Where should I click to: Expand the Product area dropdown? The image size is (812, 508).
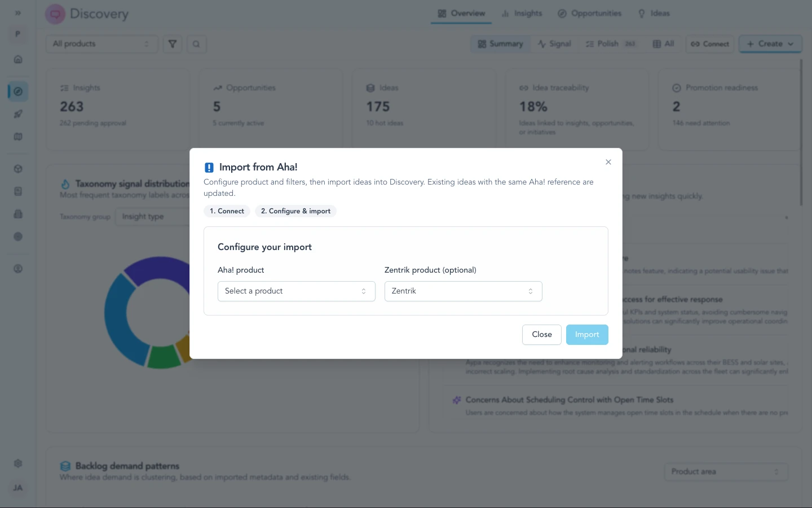[726, 471]
